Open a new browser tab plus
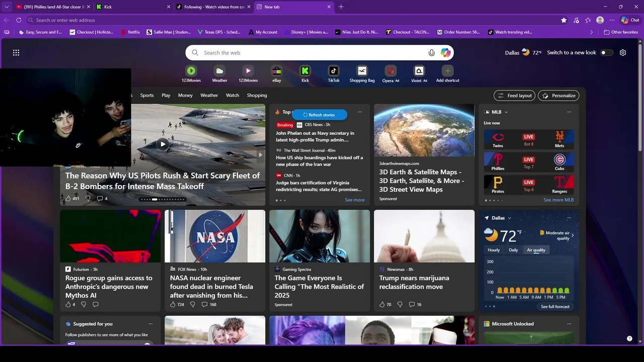This screenshot has width=644, height=362. tap(341, 7)
